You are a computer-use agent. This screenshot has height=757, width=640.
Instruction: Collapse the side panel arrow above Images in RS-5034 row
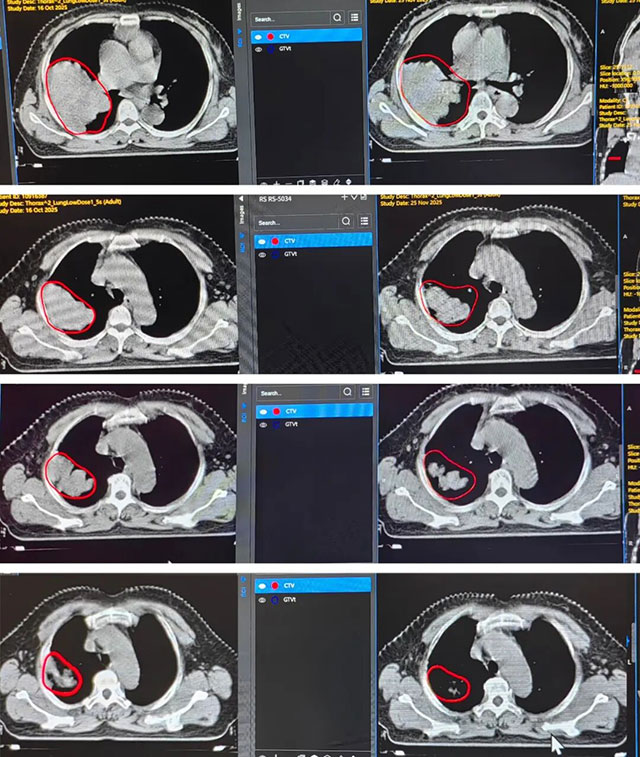click(240, 197)
